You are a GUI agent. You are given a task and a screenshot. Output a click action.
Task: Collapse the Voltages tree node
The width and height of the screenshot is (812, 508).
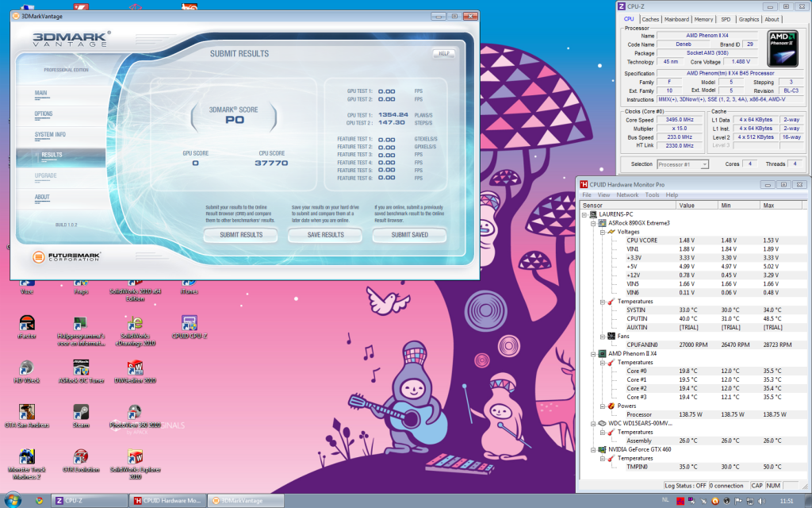click(603, 233)
